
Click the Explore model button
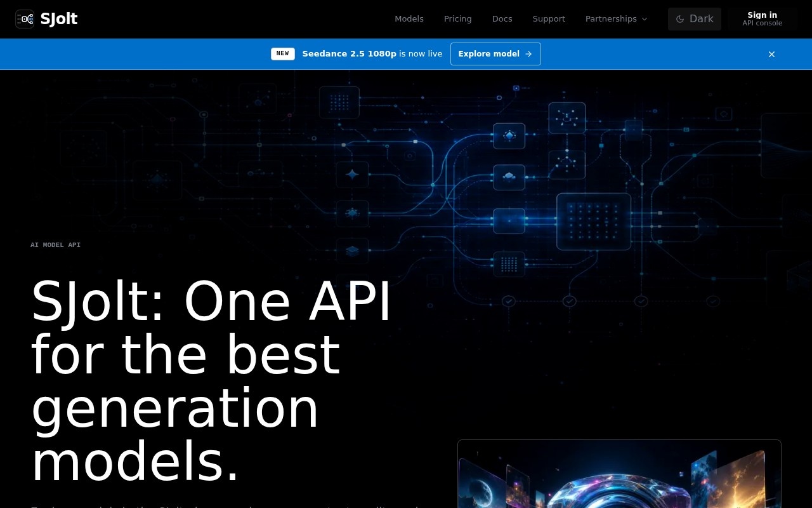495,54
